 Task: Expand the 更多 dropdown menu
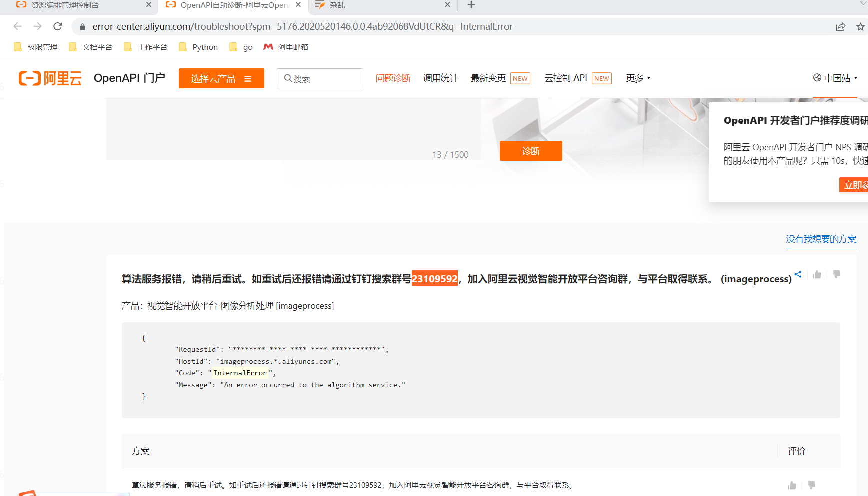(638, 78)
